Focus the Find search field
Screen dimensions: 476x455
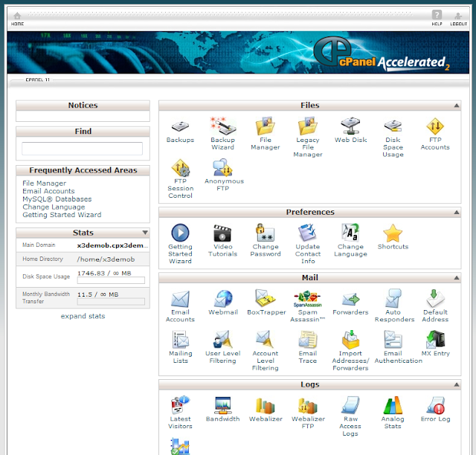click(82, 149)
